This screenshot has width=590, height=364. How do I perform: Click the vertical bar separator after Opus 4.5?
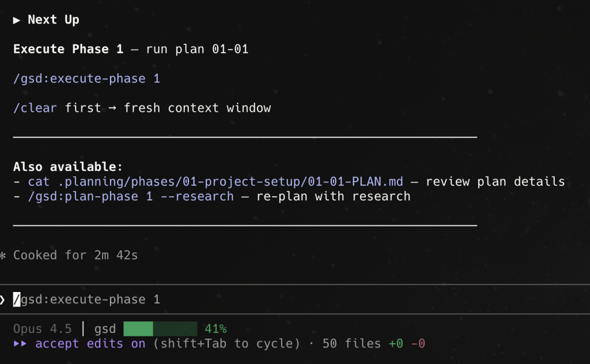[x=83, y=329]
